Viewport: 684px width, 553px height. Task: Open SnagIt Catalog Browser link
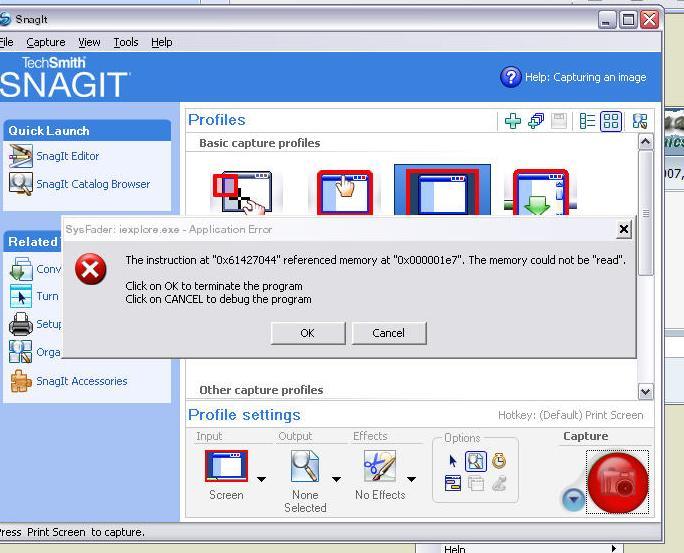[93, 184]
